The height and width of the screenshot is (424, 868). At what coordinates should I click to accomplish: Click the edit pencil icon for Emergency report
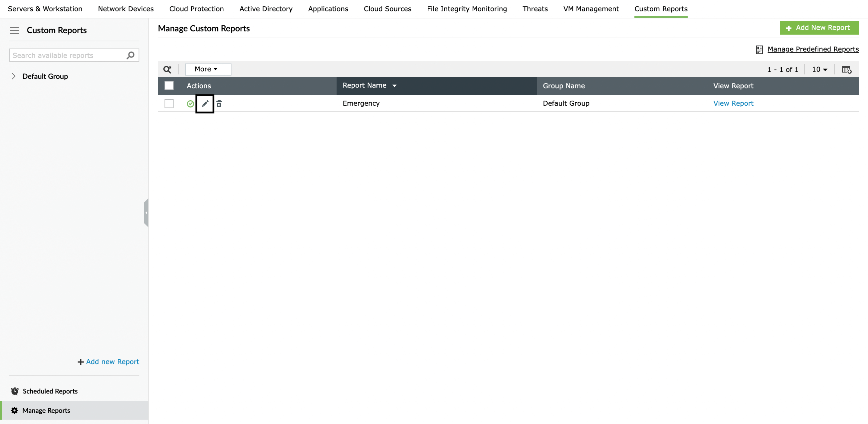[x=205, y=104]
